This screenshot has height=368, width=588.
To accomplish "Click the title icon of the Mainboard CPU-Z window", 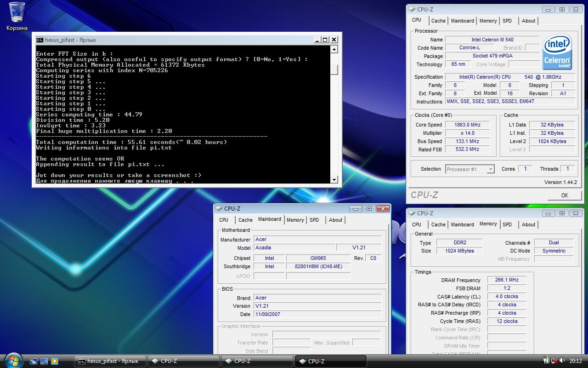I will point(220,208).
